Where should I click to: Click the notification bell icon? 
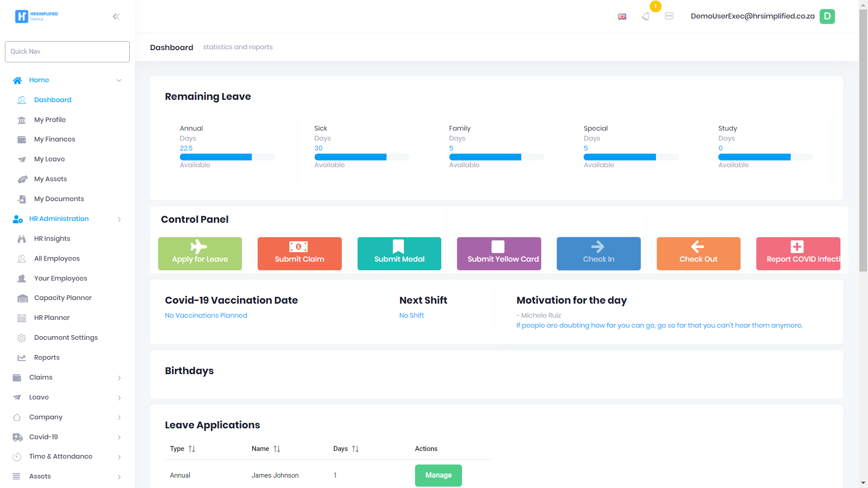tap(646, 16)
